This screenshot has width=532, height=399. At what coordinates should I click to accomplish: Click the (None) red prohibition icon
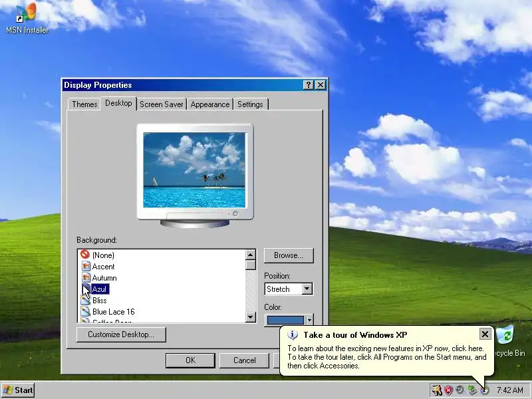click(x=85, y=255)
